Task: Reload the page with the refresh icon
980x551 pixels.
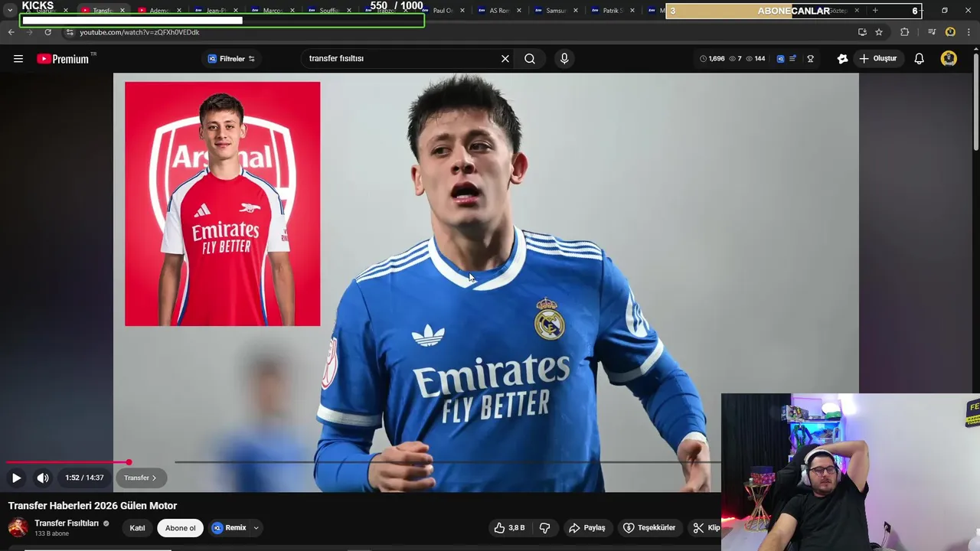Action: pos(47,32)
